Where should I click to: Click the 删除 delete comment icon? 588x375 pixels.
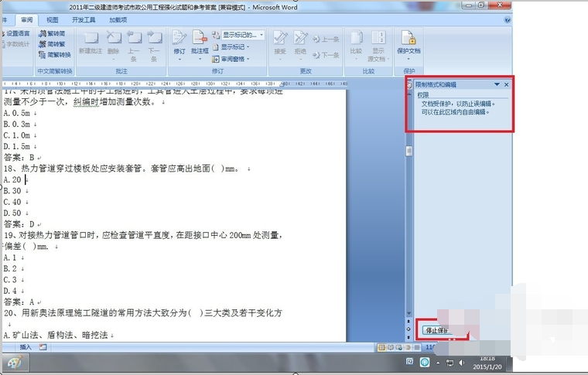point(114,38)
